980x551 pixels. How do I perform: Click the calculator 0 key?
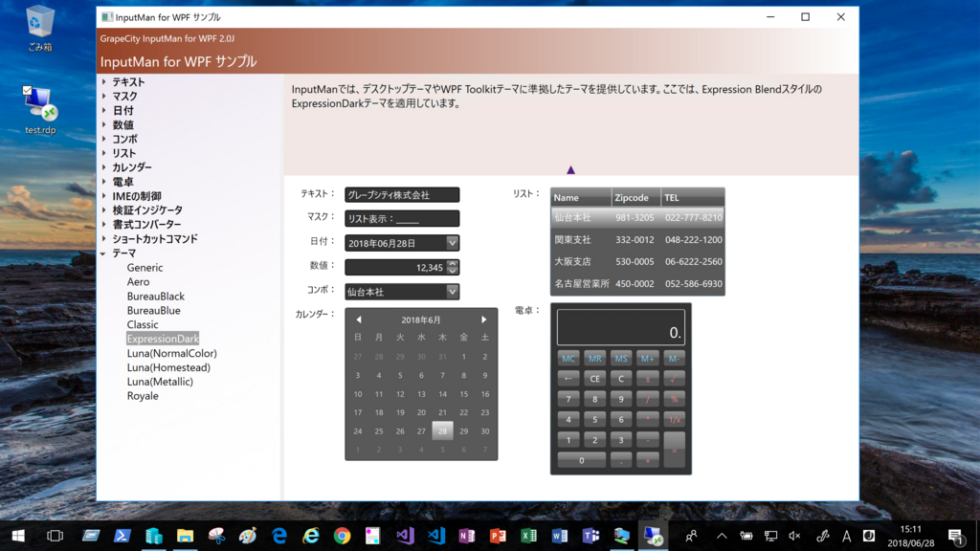point(581,460)
